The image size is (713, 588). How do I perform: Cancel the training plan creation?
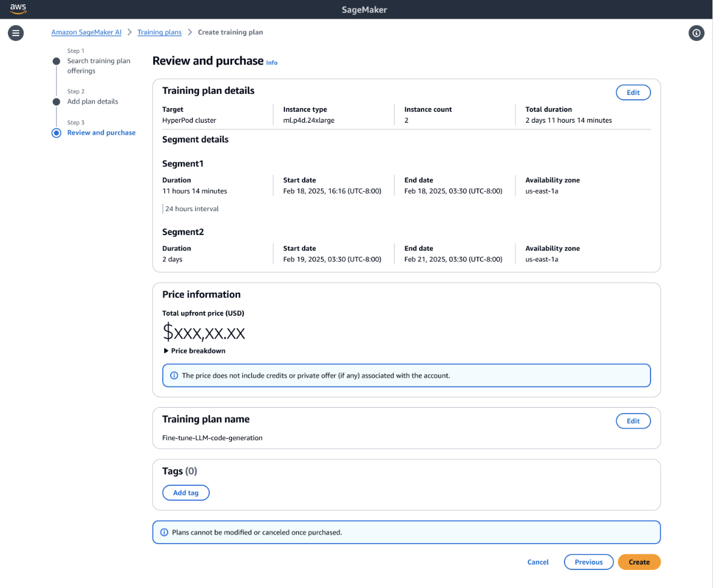coord(538,562)
